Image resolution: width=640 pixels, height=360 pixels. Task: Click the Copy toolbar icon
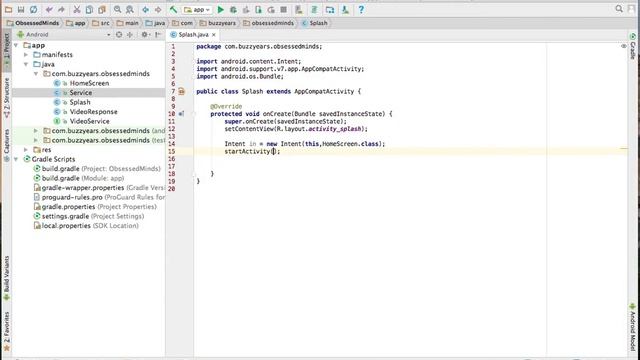click(x=89, y=9)
